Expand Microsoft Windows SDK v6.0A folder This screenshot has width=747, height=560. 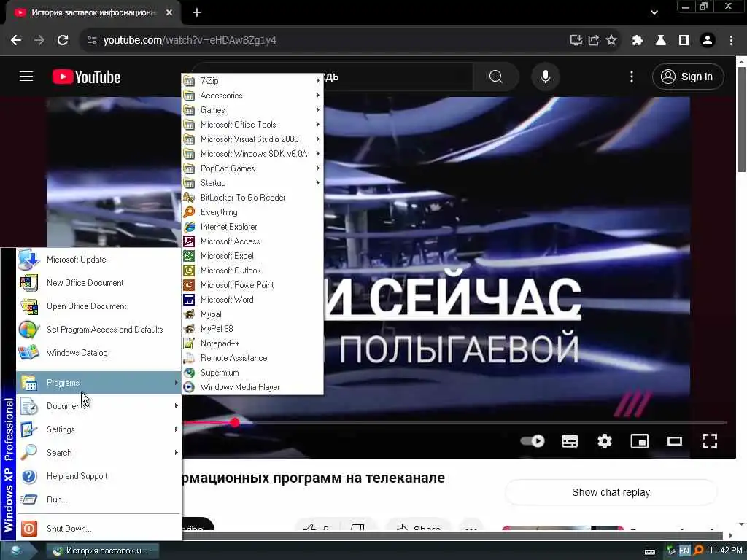click(252, 154)
